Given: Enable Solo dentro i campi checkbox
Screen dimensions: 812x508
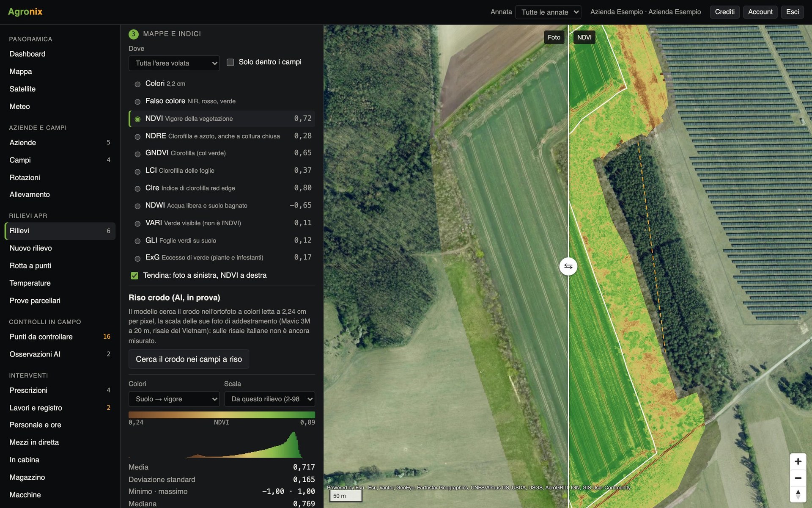Looking at the screenshot, I should click(230, 62).
